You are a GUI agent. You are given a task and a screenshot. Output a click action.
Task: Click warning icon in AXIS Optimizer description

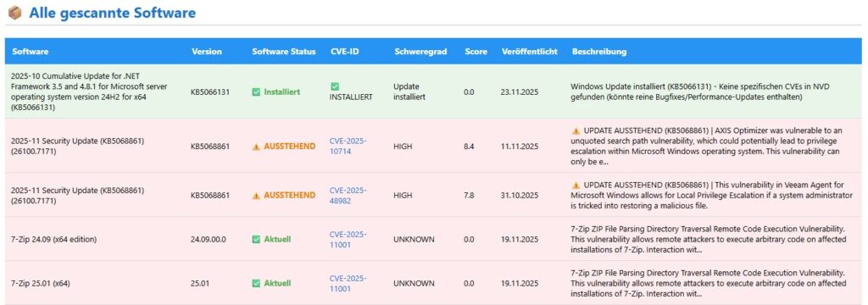(x=576, y=130)
